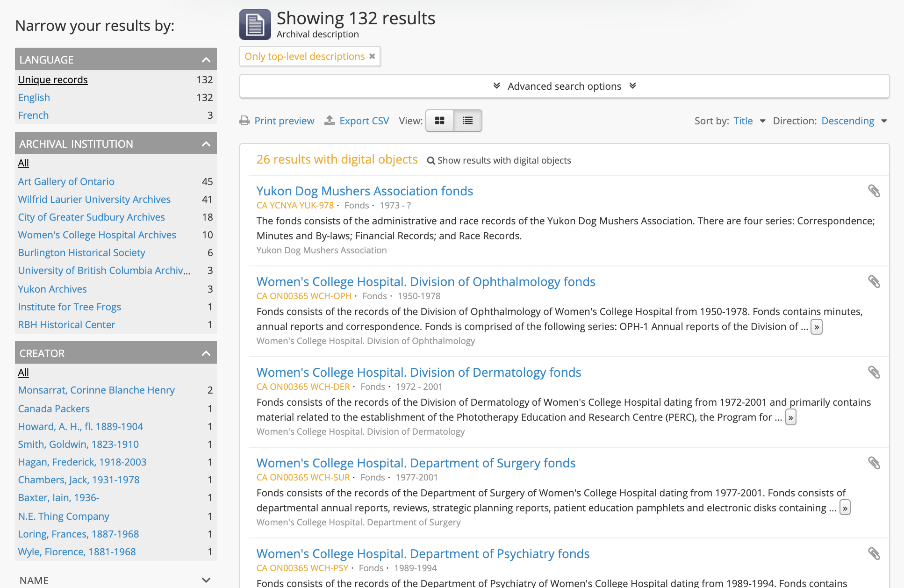The width and height of the screenshot is (904, 588).
Task: Click the archival description document icon
Action: pos(255,25)
